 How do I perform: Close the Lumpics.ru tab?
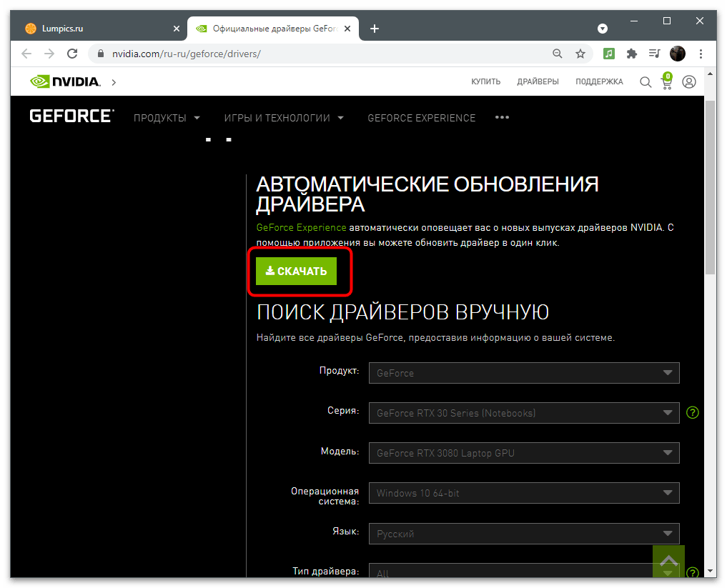point(176,29)
